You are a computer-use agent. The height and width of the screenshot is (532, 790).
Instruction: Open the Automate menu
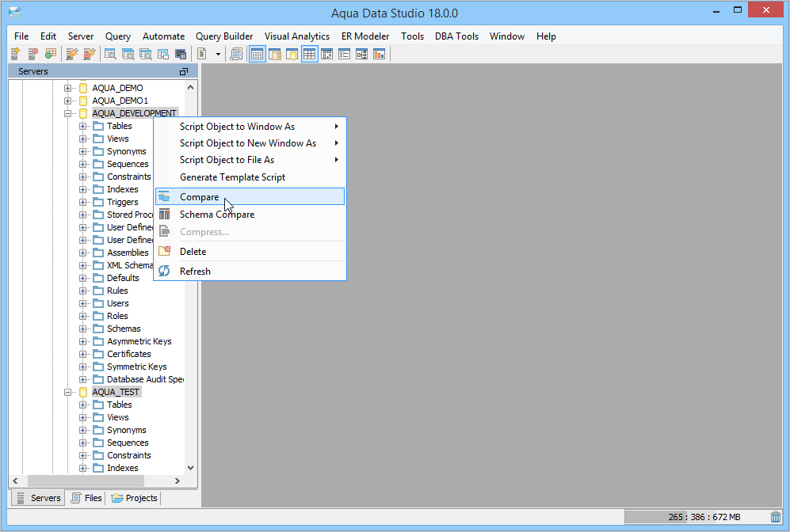tap(163, 36)
